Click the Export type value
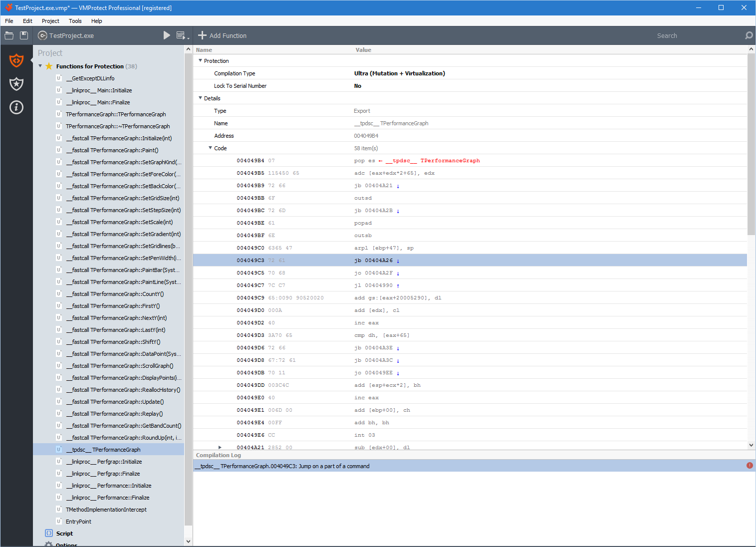 (x=362, y=111)
